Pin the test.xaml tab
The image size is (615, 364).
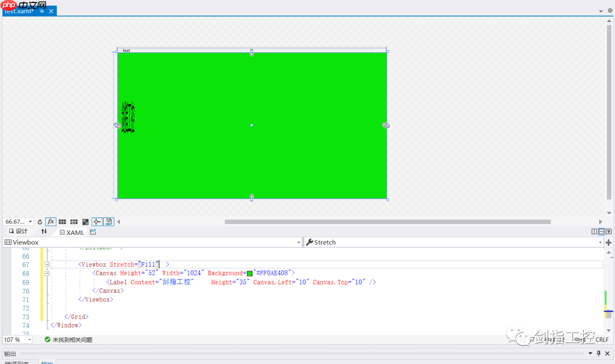(42, 11)
